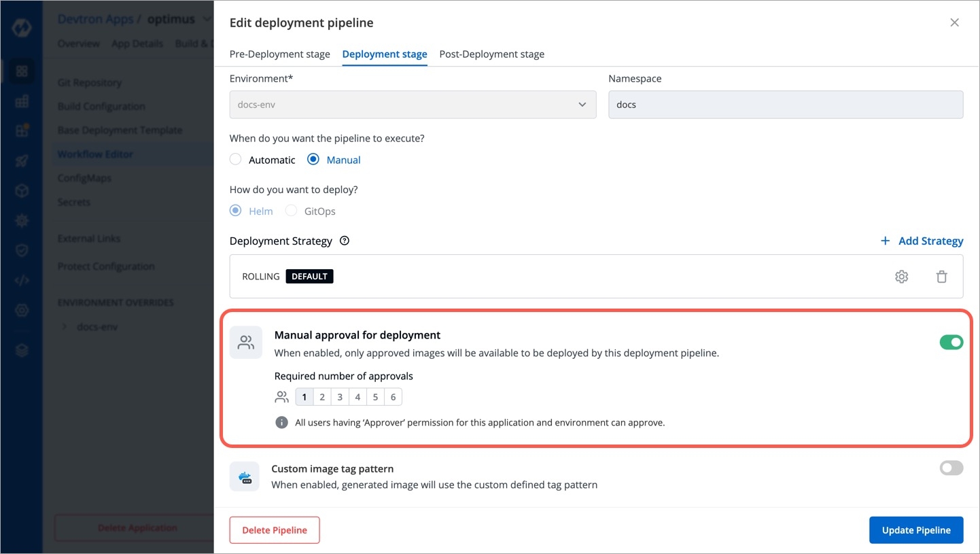The height and width of the screenshot is (554, 980).
Task: Click the Devtron logo in the sidebar
Action: point(22,29)
